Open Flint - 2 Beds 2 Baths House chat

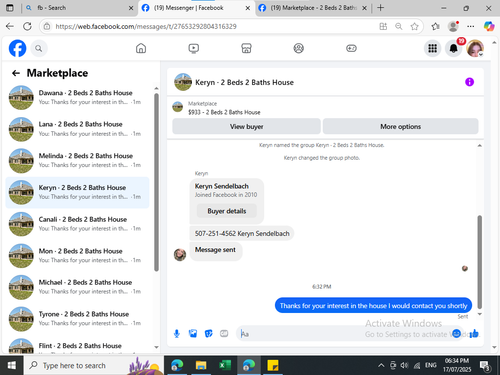click(77, 345)
